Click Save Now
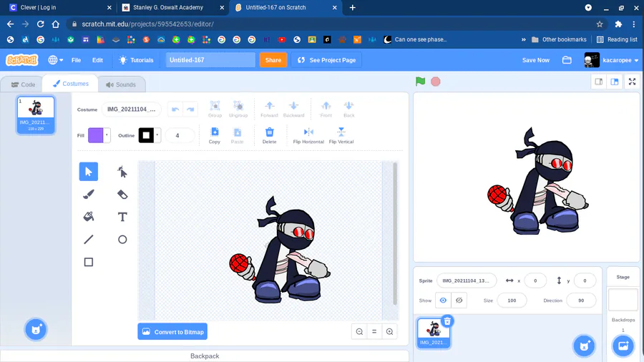 click(x=535, y=60)
